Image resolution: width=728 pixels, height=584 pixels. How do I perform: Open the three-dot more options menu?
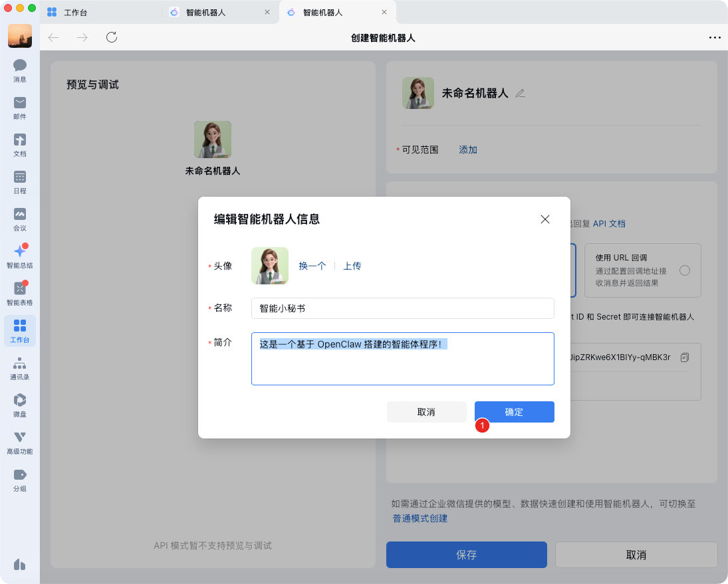pos(715,38)
